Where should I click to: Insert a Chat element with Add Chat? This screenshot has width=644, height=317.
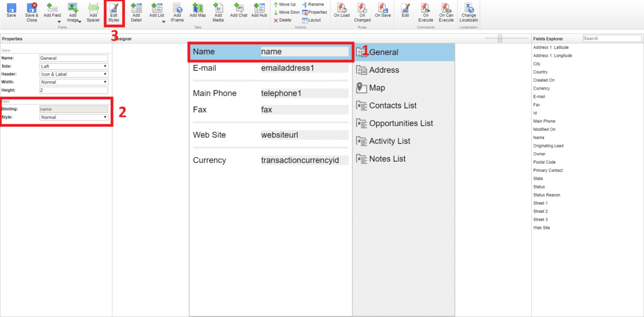tap(239, 11)
